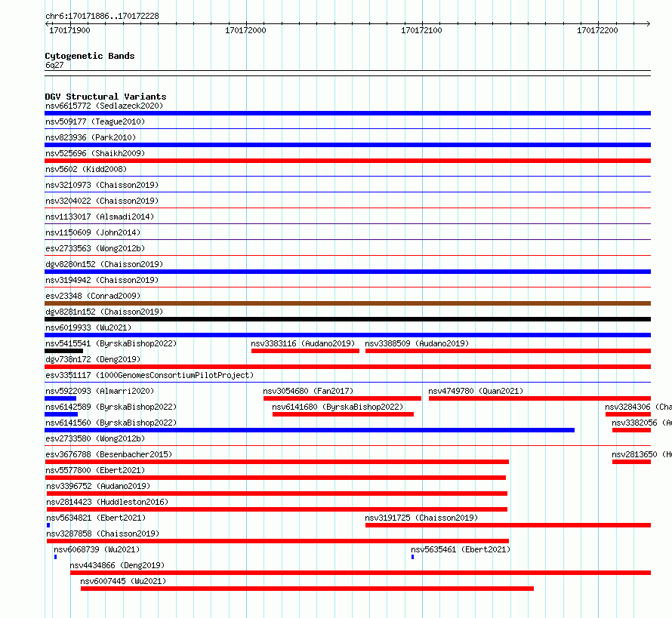
Task: Open nsv823936 (Park2010) variant
Action: [x=91, y=137]
